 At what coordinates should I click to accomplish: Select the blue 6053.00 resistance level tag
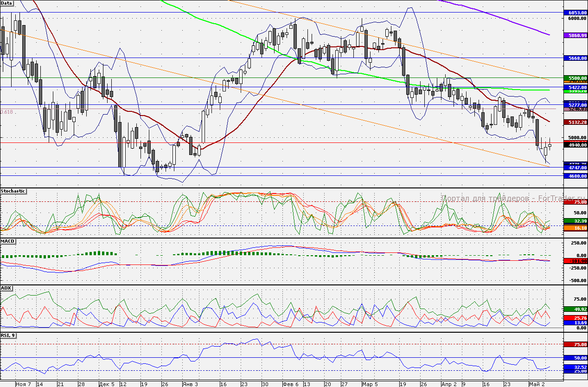point(575,13)
